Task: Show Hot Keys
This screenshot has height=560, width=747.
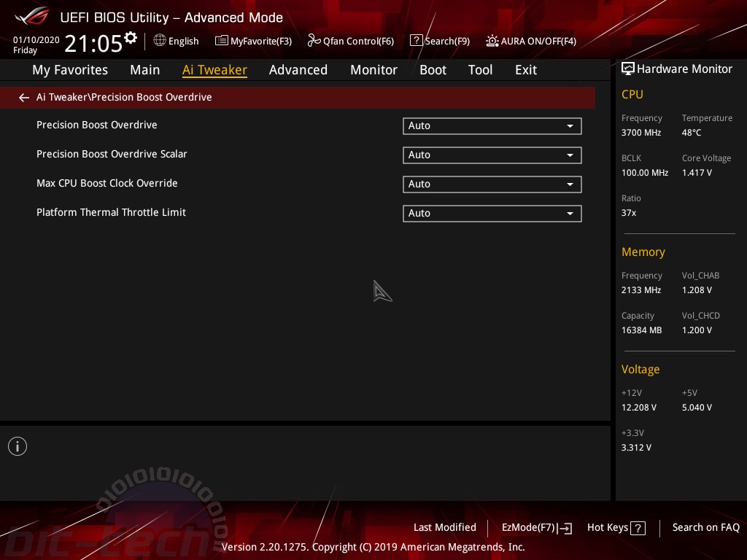Action: [608, 527]
